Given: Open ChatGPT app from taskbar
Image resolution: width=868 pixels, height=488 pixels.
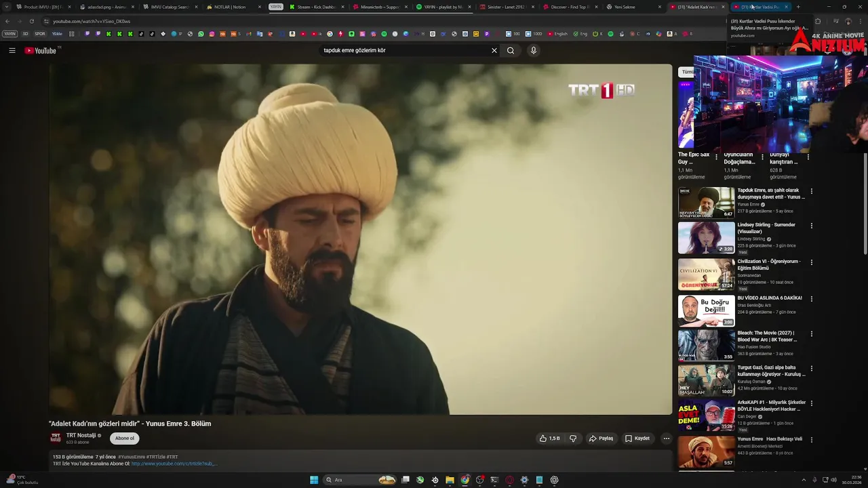Looking at the screenshot, I should [x=554, y=480].
